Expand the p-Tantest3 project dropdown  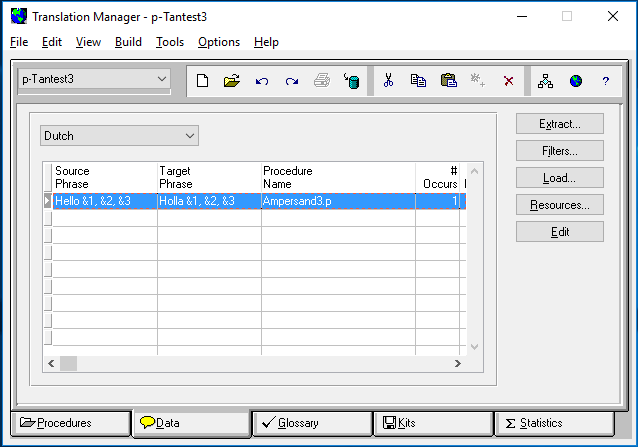[x=162, y=78]
